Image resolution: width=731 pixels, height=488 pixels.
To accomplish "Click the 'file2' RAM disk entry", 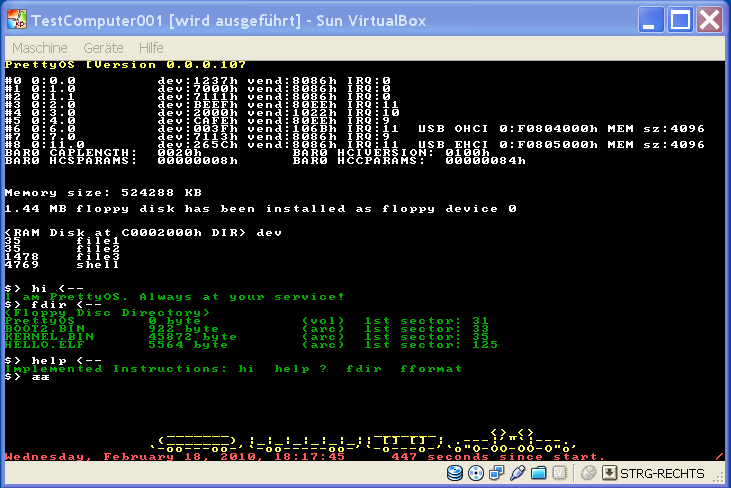I will point(98,248).
